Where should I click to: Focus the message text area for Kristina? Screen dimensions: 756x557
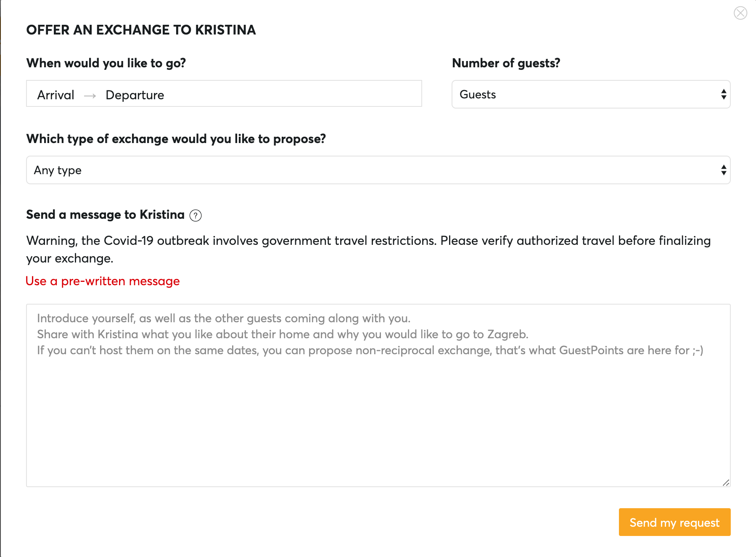click(x=378, y=395)
